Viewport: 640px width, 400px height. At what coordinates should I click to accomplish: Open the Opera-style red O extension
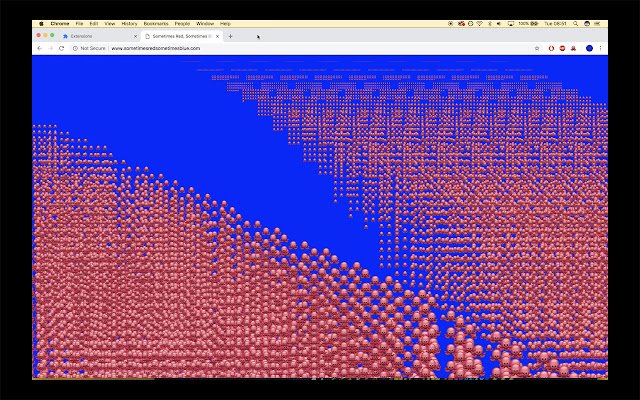coord(551,48)
